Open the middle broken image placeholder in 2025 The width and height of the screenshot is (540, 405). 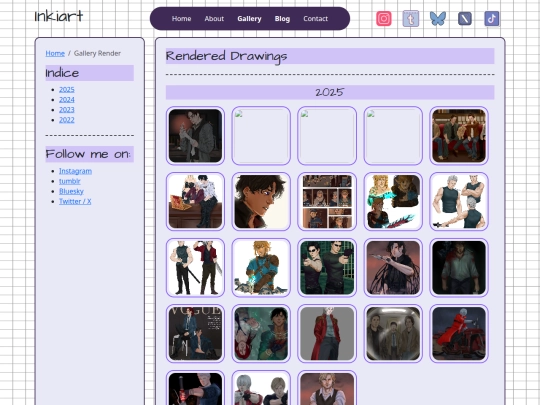coord(327,136)
